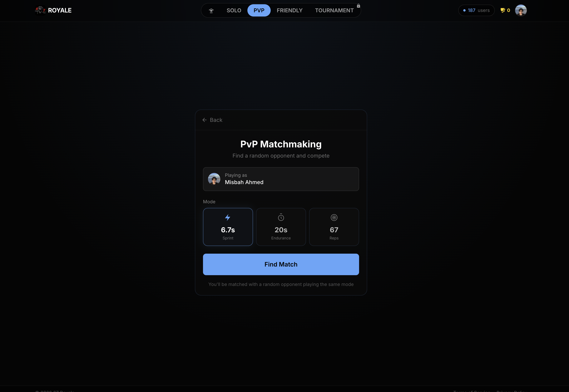The image size is (569, 392).
Task: Click the lightning bolt Sprint icon
Action: click(x=228, y=218)
